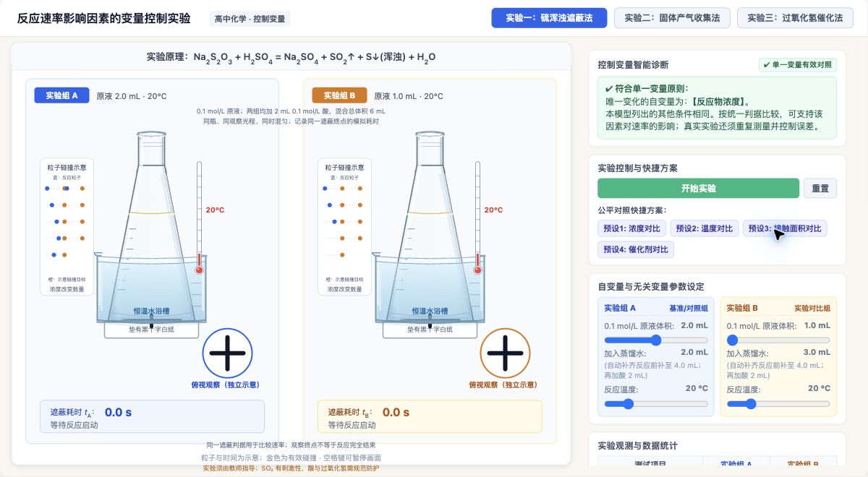This screenshot has height=477, width=868.
Task: Apply 预设1: 浓度对比
Action: click(632, 228)
